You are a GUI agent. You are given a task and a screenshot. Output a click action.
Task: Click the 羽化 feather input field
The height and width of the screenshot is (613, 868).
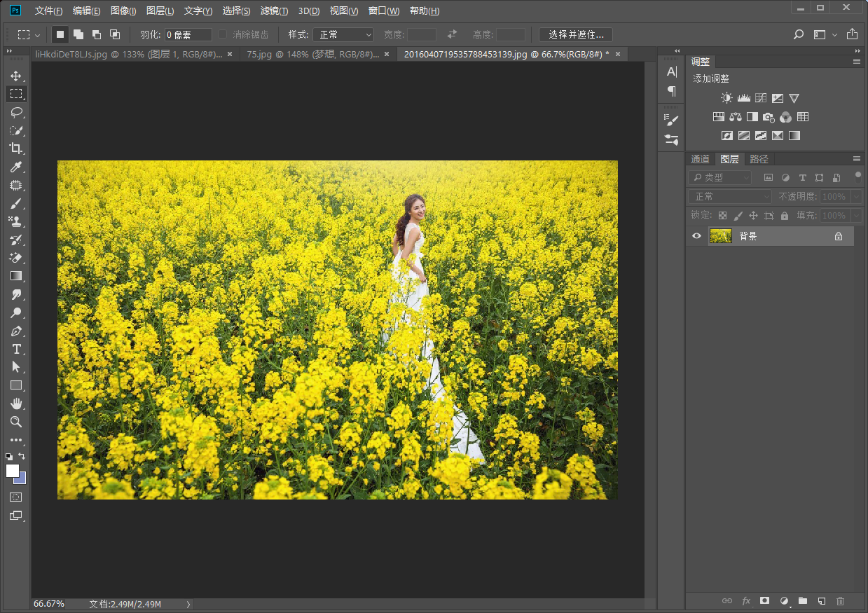[x=188, y=34]
